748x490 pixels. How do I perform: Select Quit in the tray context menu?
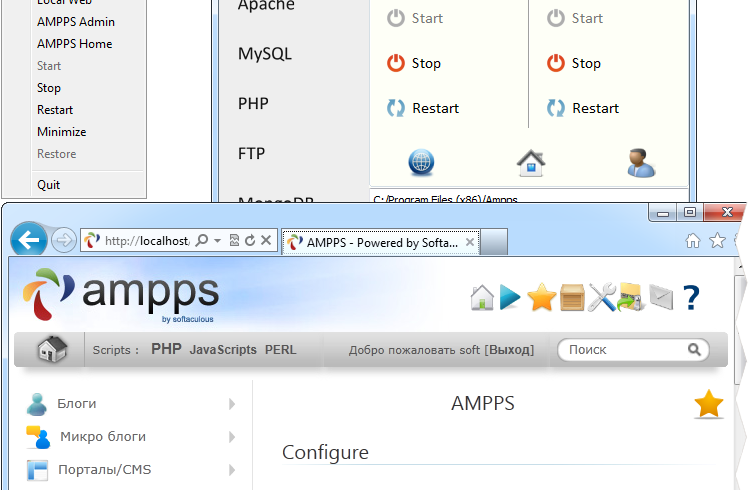tap(49, 185)
